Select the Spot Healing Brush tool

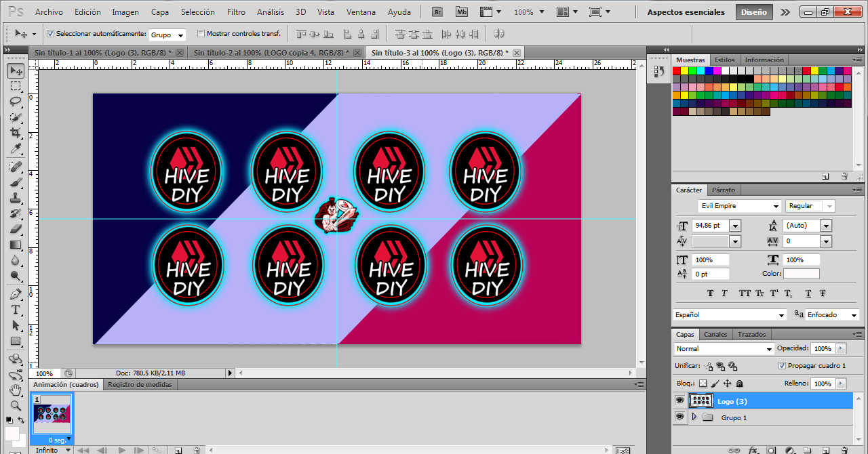point(16,167)
